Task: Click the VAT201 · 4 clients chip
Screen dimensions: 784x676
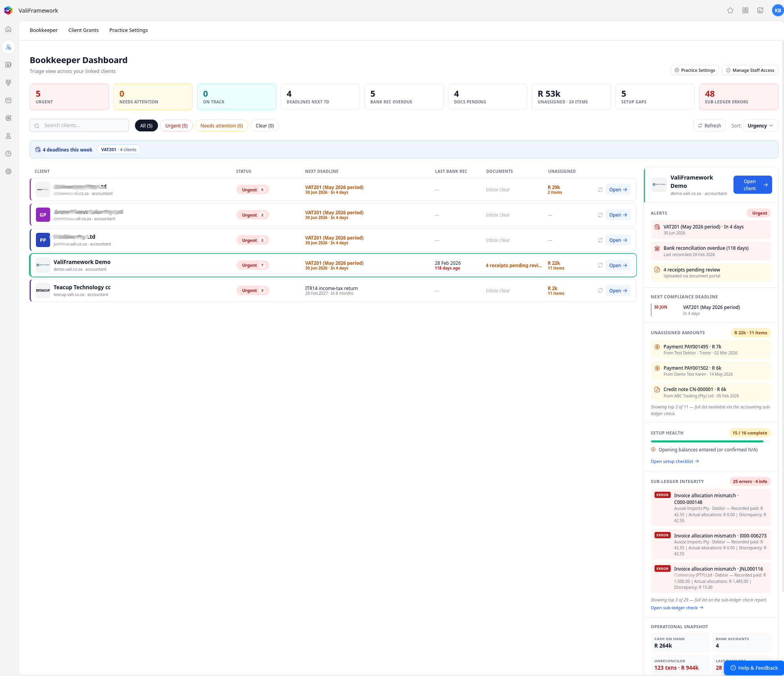Action: click(118, 150)
